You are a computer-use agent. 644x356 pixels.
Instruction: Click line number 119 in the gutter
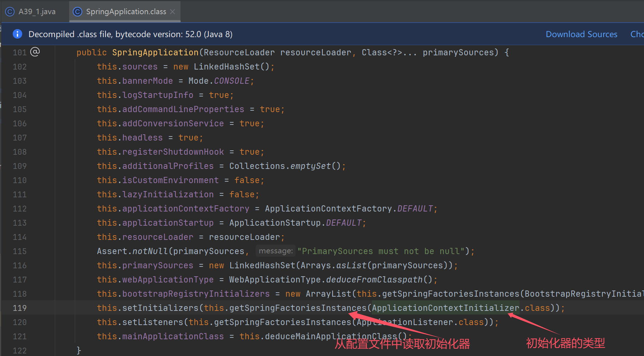[20, 308]
